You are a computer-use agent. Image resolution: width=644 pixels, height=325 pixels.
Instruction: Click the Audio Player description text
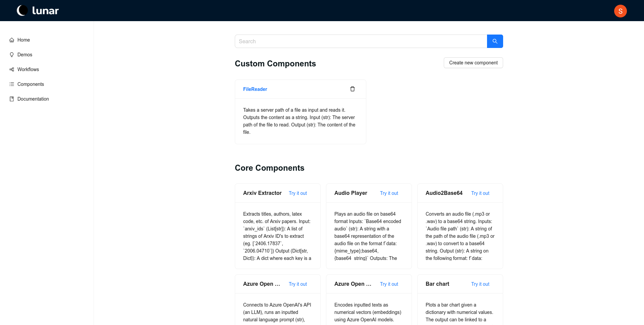point(369,236)
